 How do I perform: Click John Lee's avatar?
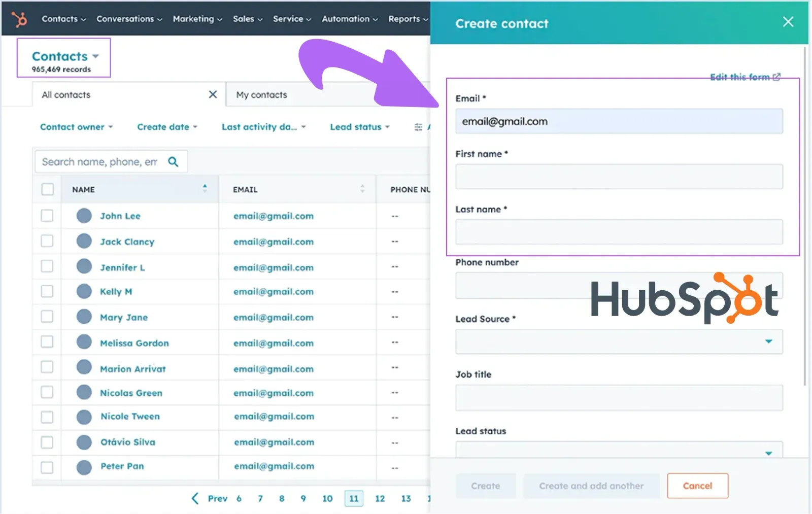(x=84, y=216)
